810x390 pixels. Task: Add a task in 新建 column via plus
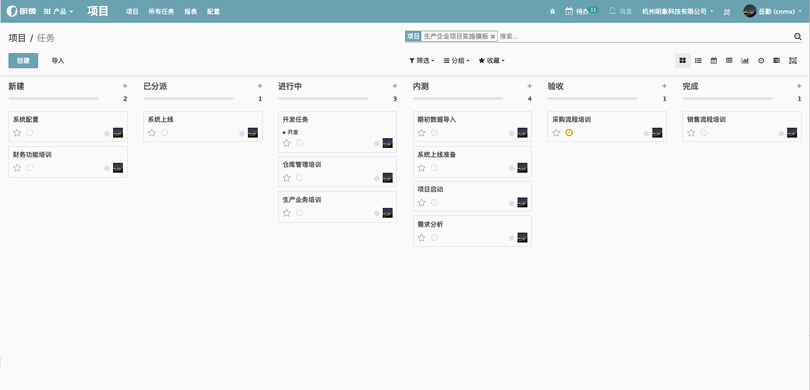pyautogui.click(x=124, y=86)
